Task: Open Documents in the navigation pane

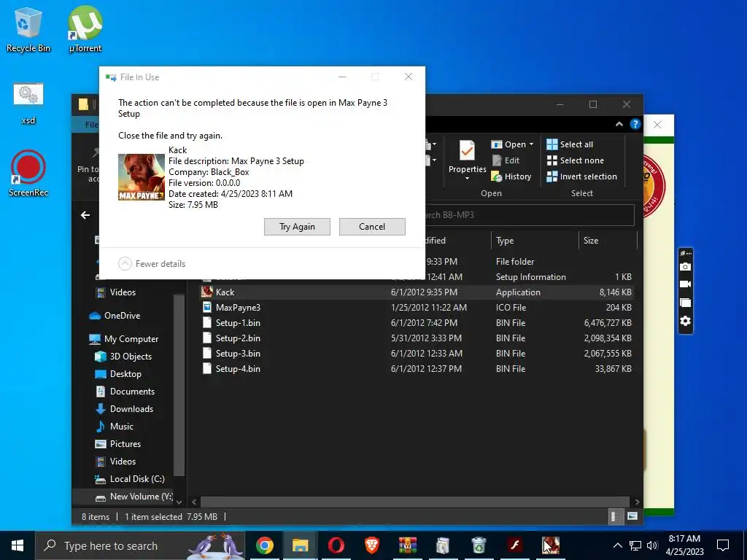Action: click(125, 392)
